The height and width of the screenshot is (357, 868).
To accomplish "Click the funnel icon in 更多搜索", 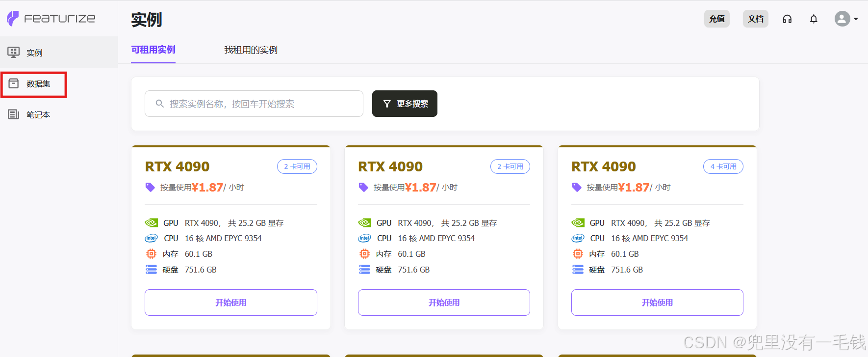I will click(387, 104).
